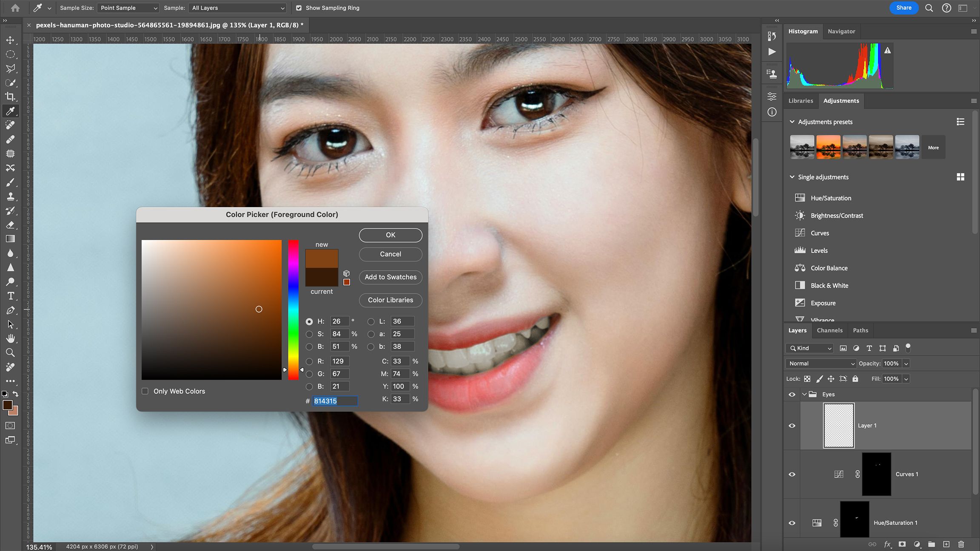Screen dimensions: 980x551
Task: Open blend mode Normal dropdown
Action: click(x=820, y=364)
